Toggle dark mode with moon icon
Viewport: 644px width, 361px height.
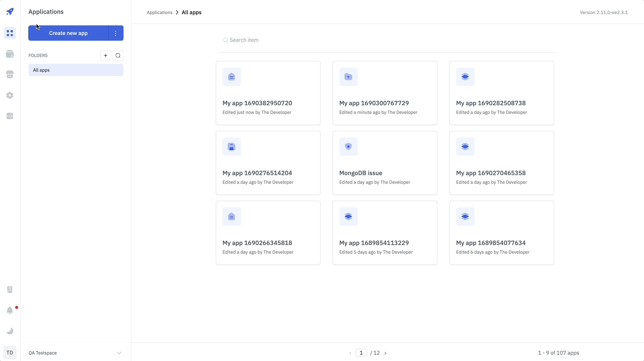(10, 331)
